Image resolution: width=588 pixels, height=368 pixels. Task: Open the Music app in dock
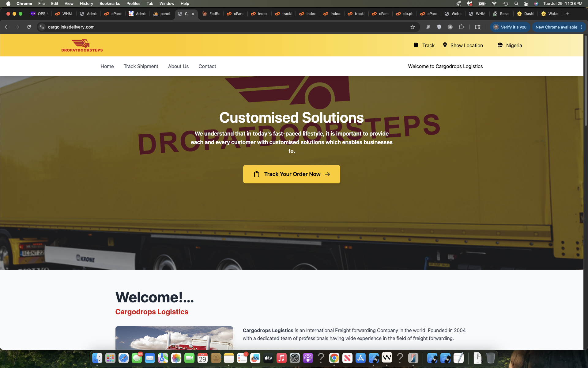(281, 358)
